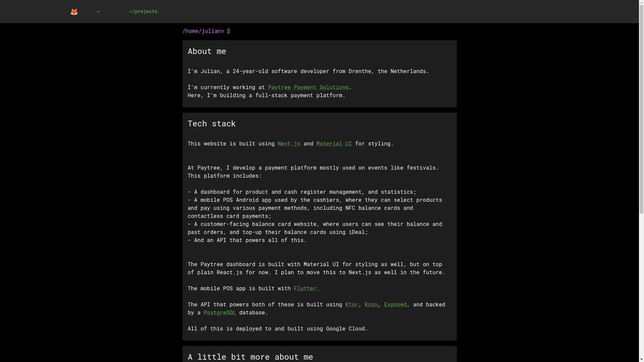644x362 pixels.
Task: Click 'Here, I'm building a full-stack' line
Action: coord(266,95)
